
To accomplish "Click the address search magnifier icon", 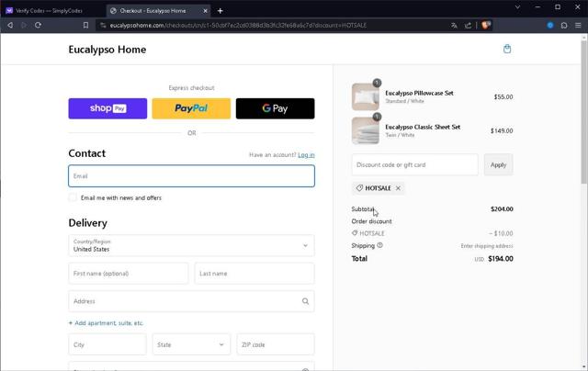I will (x=305, y=301).
